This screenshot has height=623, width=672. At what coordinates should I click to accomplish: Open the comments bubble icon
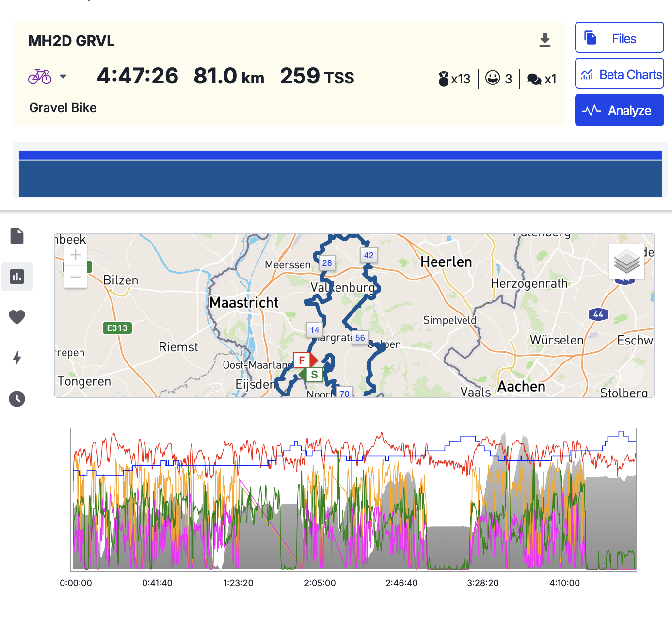pyautogui.click(x=534, y=79)
